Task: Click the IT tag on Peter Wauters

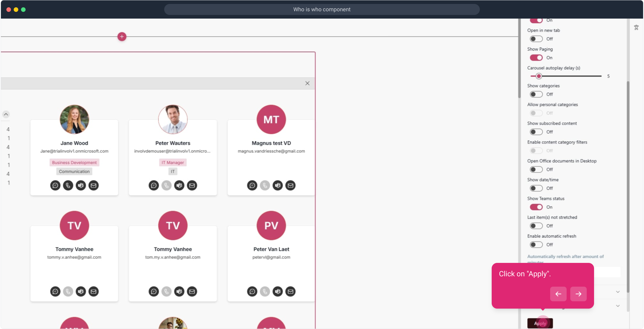Action: tap(173, 172)
